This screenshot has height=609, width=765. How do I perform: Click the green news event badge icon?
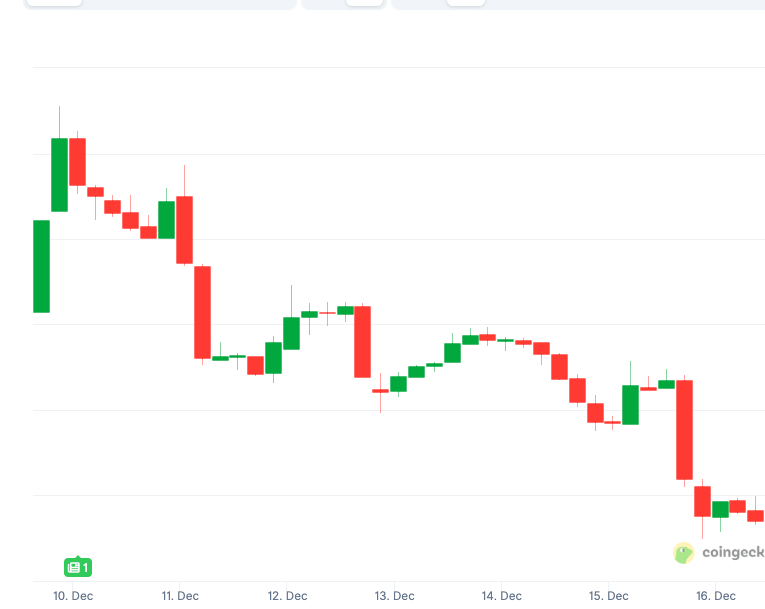click(x=73, y=568)
